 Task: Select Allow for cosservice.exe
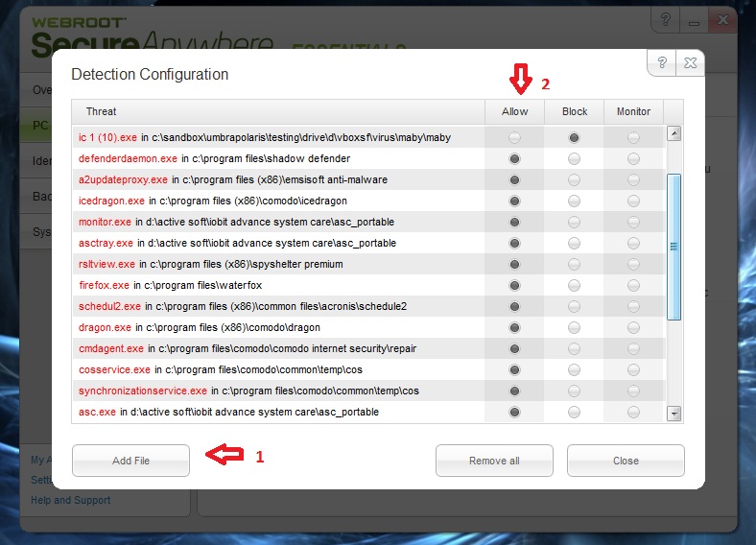point(514,370)
